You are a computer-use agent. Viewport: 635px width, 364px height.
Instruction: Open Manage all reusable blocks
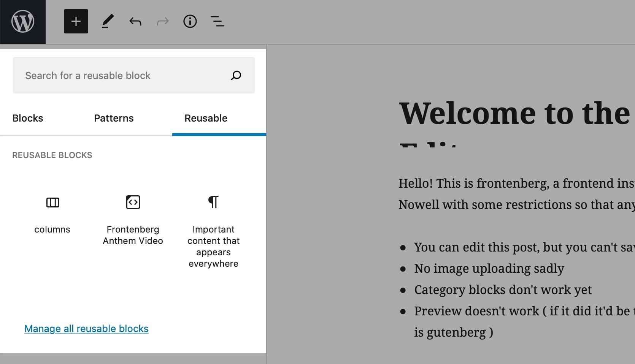pyautogui.click(x=86, y=329)
